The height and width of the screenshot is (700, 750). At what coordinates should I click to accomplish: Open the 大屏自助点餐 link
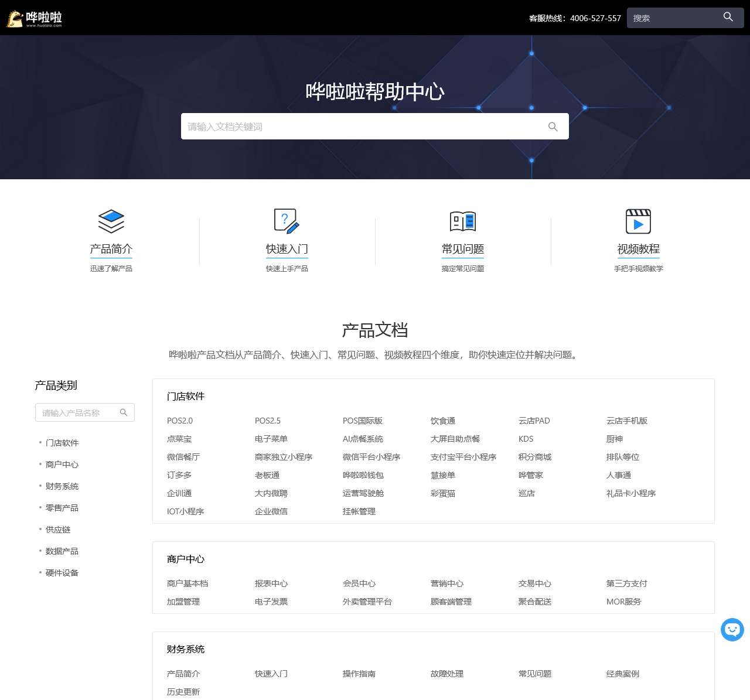point(455,439)
